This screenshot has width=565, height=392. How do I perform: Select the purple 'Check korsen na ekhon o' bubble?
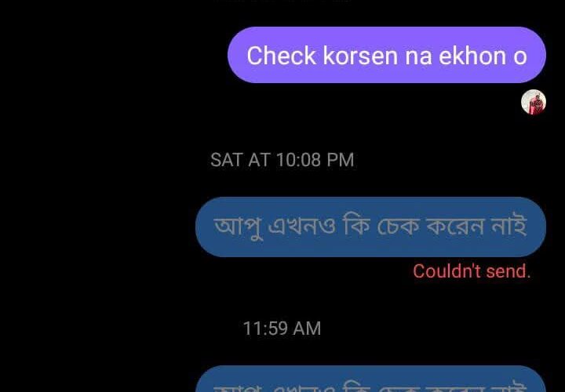click(x=387, y=55)
